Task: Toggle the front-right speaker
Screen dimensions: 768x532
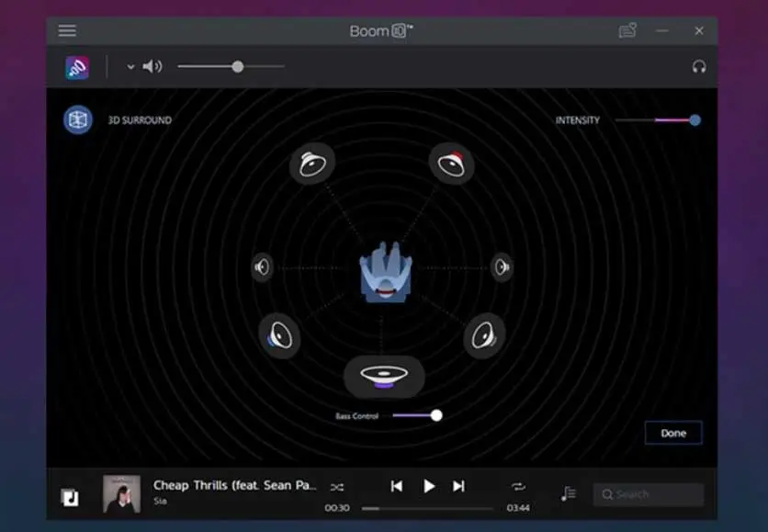Action: pyautogui.click(x=452, y=164)
